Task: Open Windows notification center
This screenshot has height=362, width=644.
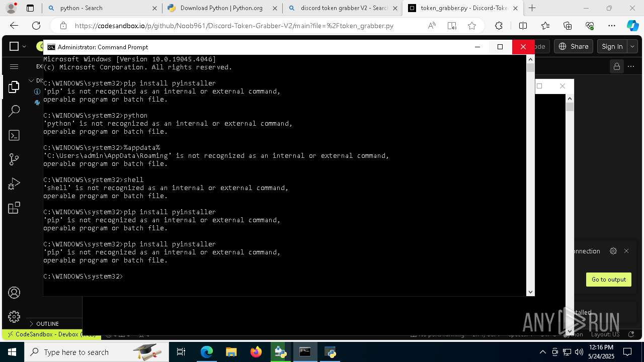Action: coord(627,352)
